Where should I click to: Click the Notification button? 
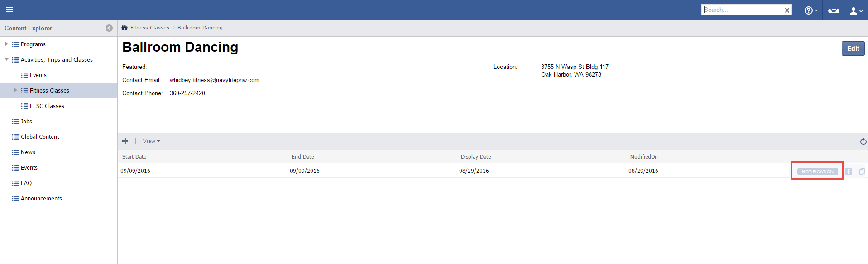point(817,171)
